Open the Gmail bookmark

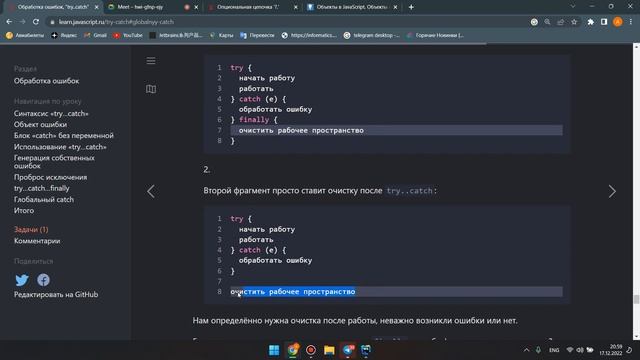tap(96, 36)
